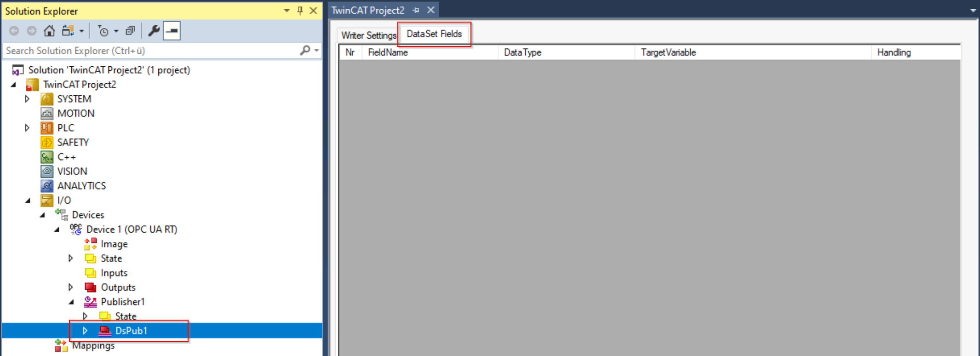Open search options dropdown arrow
980x356 pixels.
(x=316, y=51)
